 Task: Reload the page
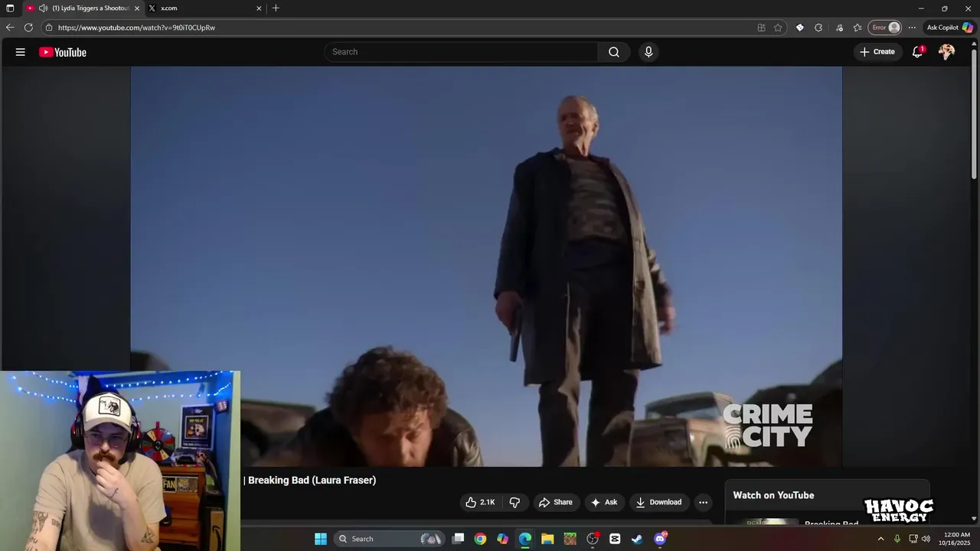point(28,28)
